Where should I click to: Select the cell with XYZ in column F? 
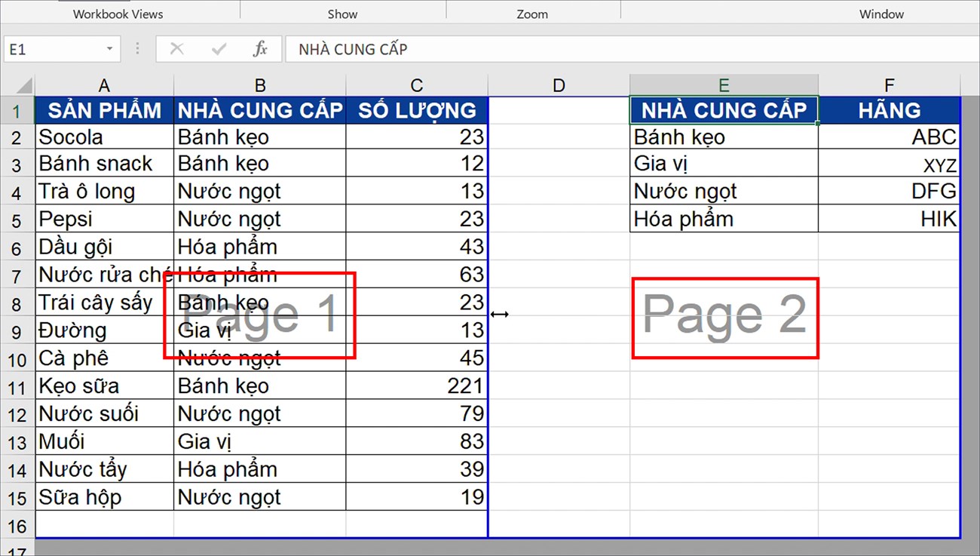click(x=890, y=164)
